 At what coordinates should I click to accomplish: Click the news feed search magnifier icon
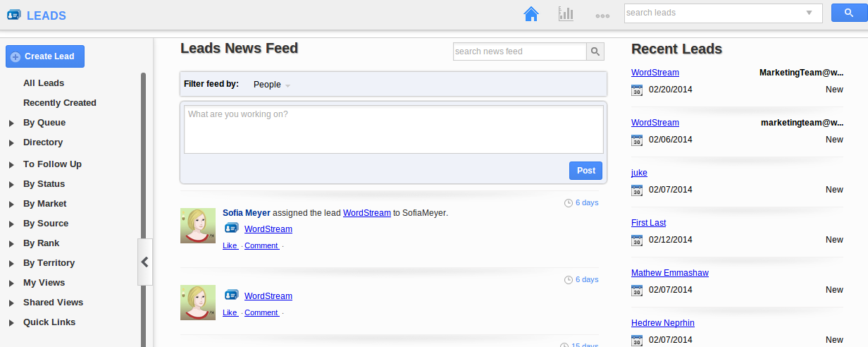click(x=595, y=51)
